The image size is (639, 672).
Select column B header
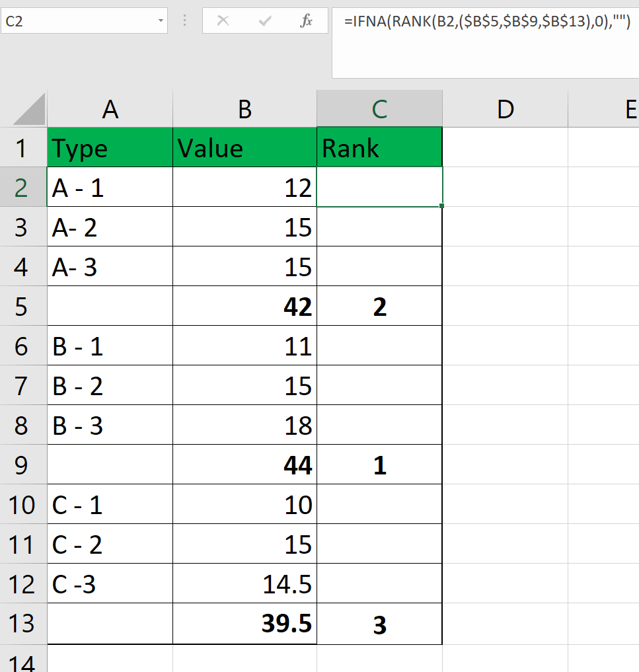click(244, 110)
